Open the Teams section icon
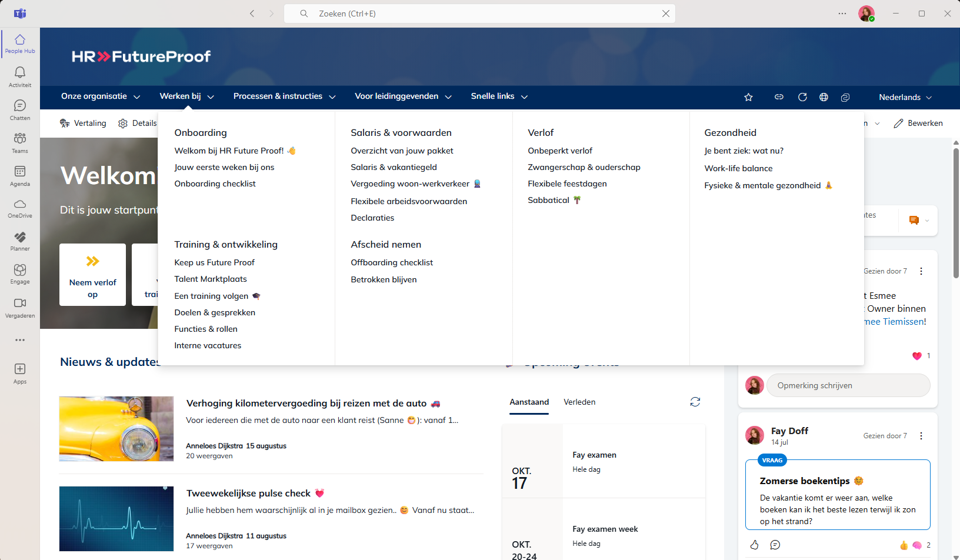This screenshot has height=560, width=960. pyautogui.click(x=20, y=142)
